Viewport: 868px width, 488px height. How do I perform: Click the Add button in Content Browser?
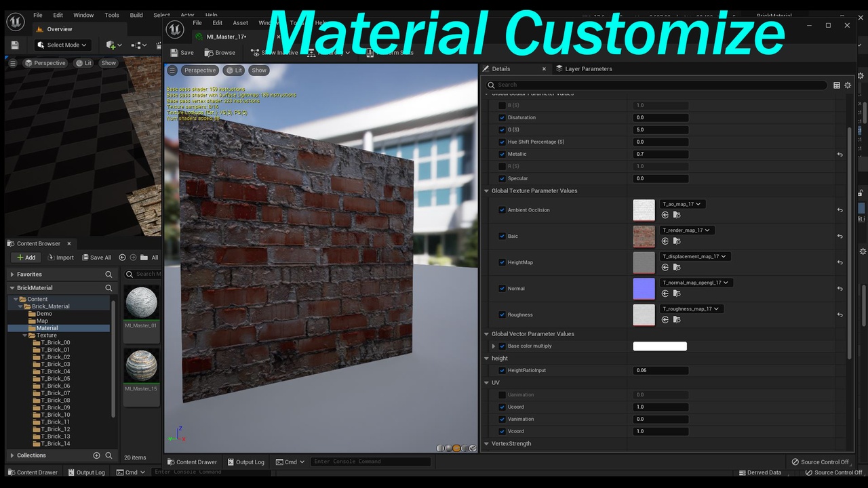click(26, 258)
